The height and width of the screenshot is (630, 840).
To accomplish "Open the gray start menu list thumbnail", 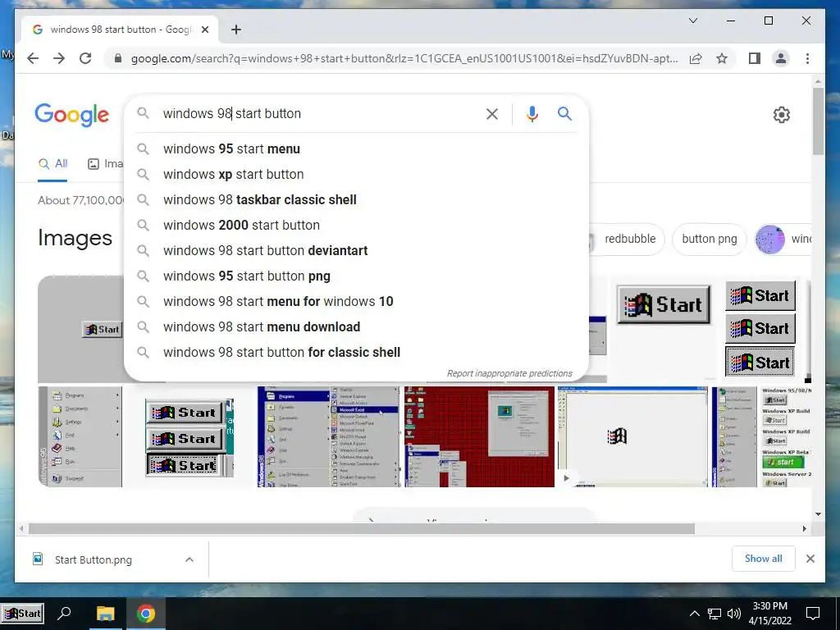I will [x=80, y=436].
